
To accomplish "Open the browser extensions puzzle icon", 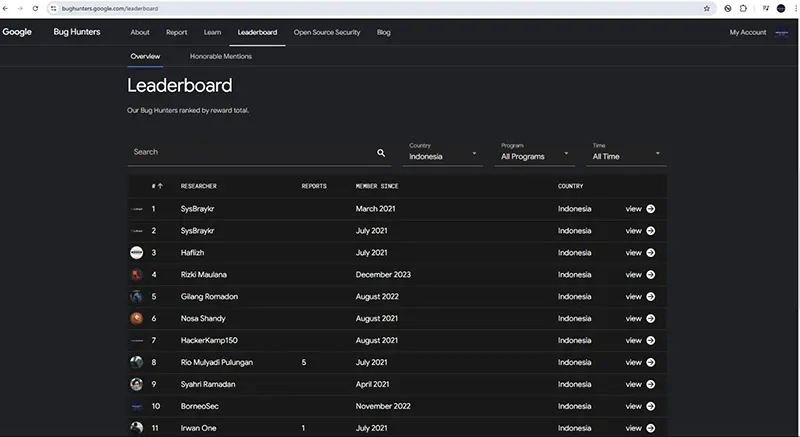I will coord(743,8).
